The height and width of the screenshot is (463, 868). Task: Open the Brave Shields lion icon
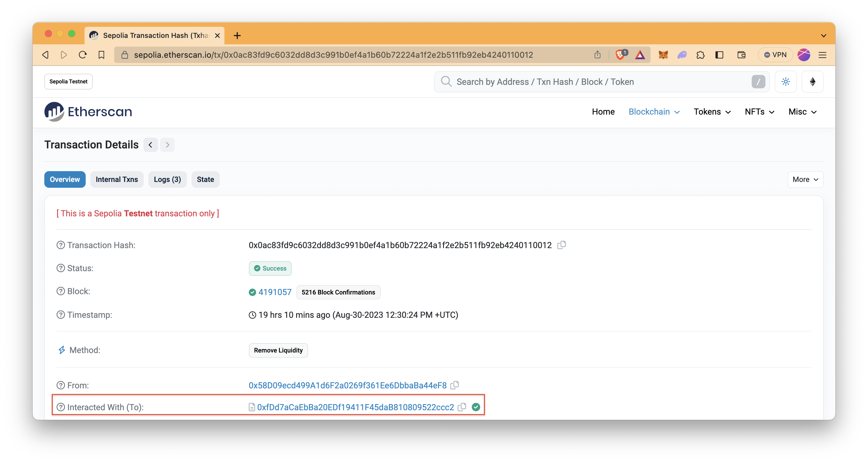tap(620, 55)
